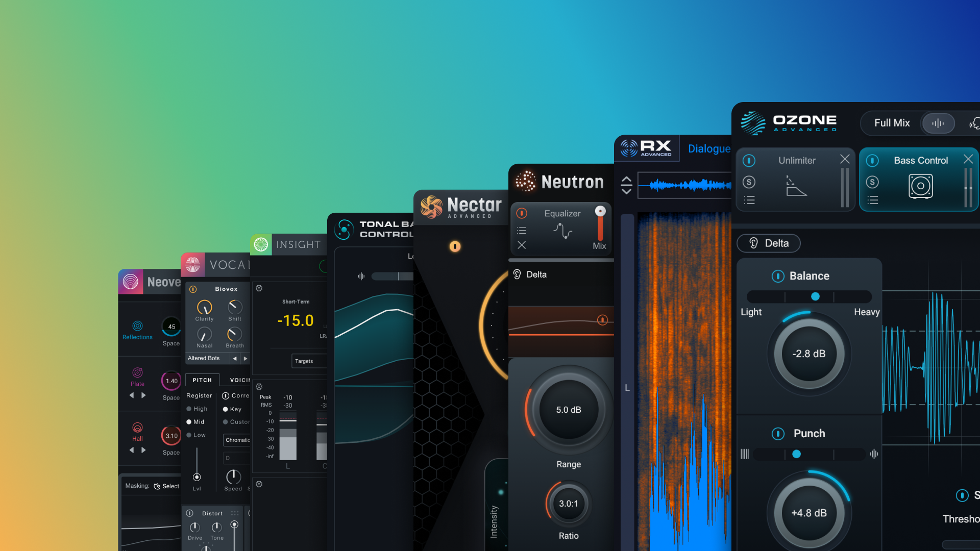This screenshot has height=551, width=980.
Task: Open the Unlimiter preset list icon
Action: [x=749, y=201]
